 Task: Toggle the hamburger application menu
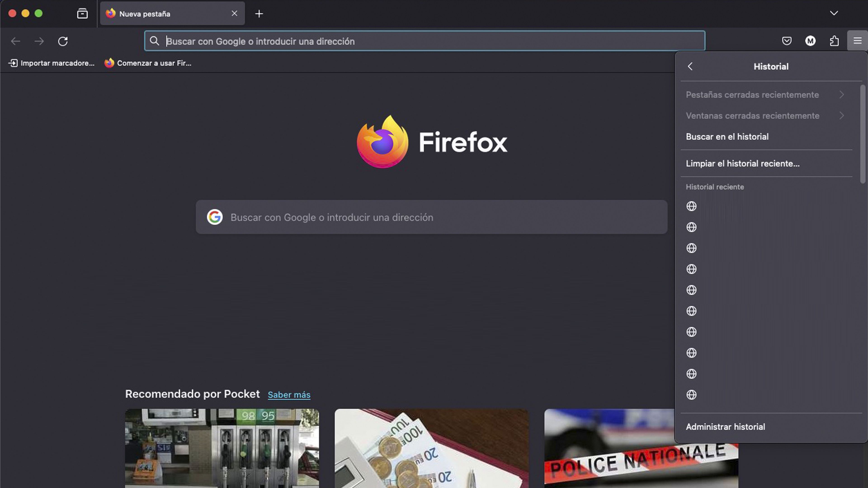click(858, 41)
